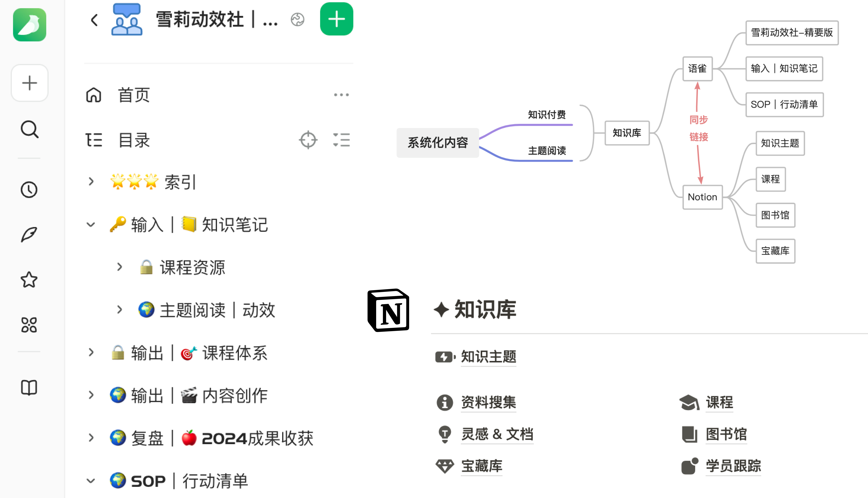Image resolution: width=868 pixels, height=498 pixels.
Task: Open SOP｜行动清单 document
Action: [179, 481]
